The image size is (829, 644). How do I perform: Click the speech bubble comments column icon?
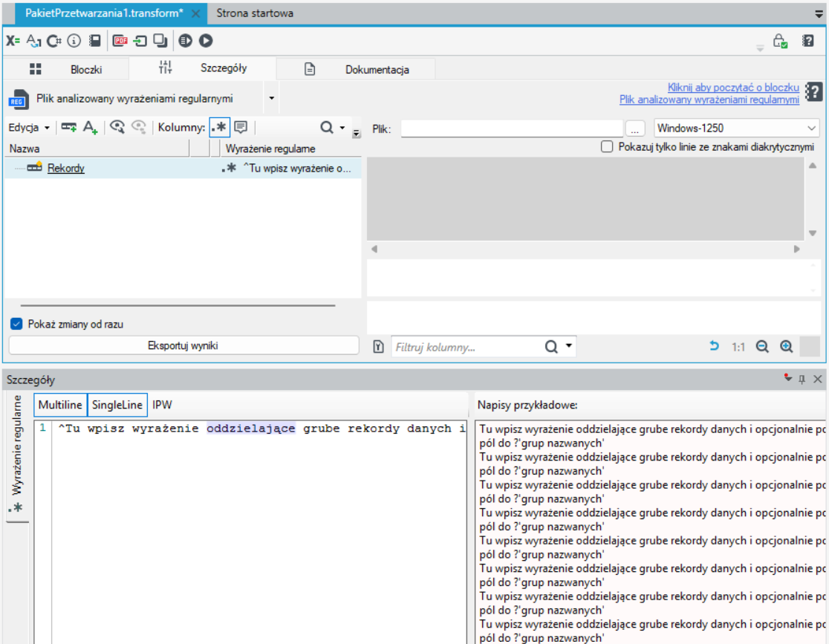coord(241,127)
